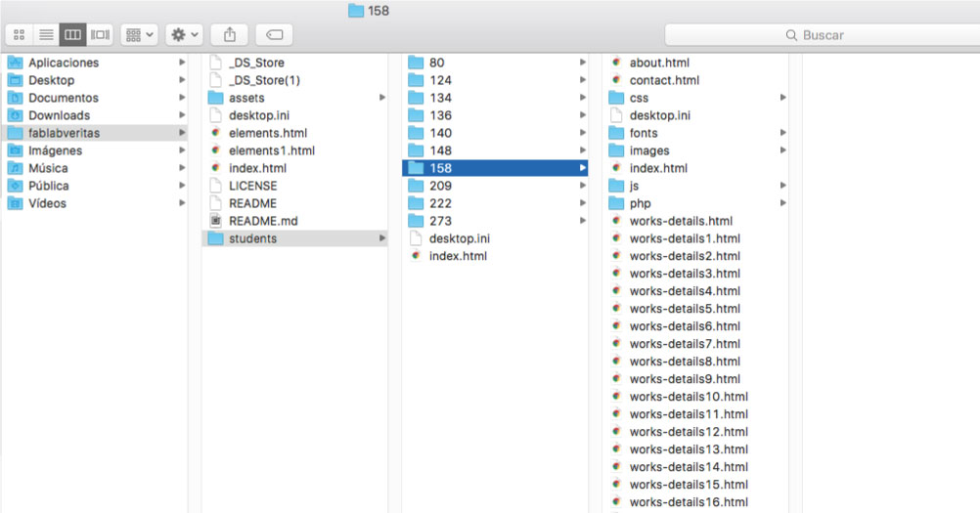This screenshot has height=513, width=980.
Task: Click the elements1.html file icon
Action: pos(215,150)
